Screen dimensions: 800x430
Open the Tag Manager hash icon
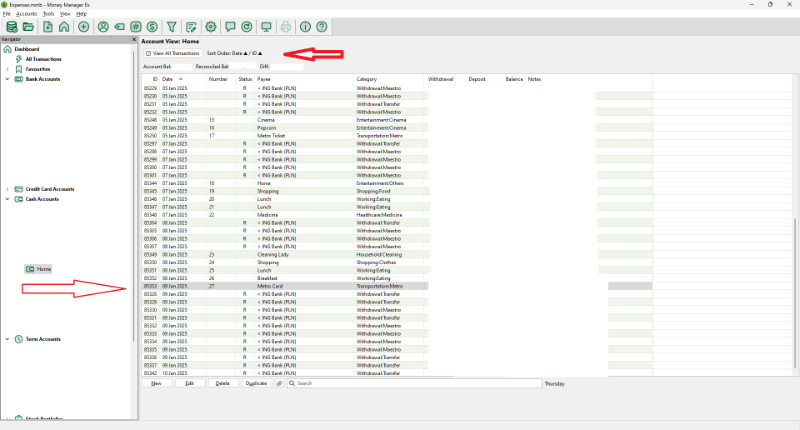coord(136,27)
